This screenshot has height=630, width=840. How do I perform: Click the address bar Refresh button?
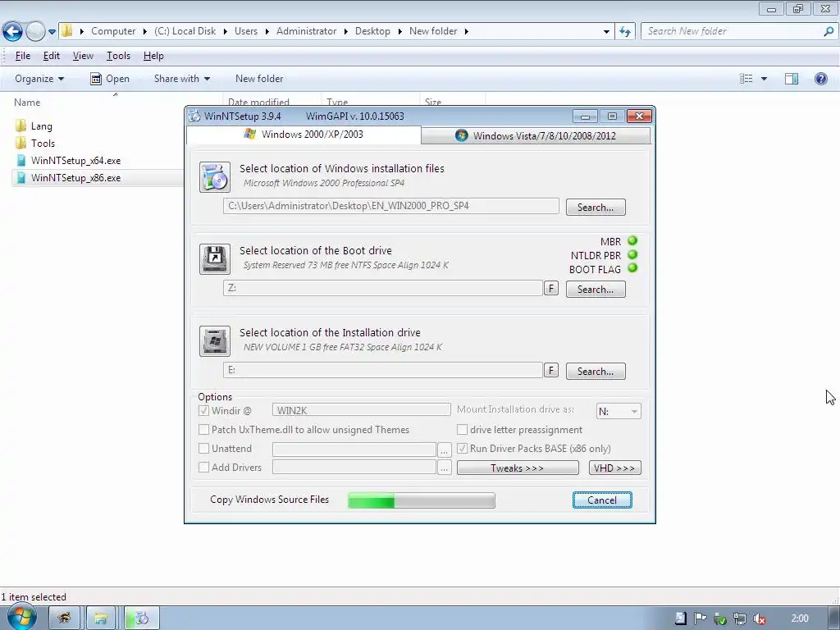click(625, 31)
